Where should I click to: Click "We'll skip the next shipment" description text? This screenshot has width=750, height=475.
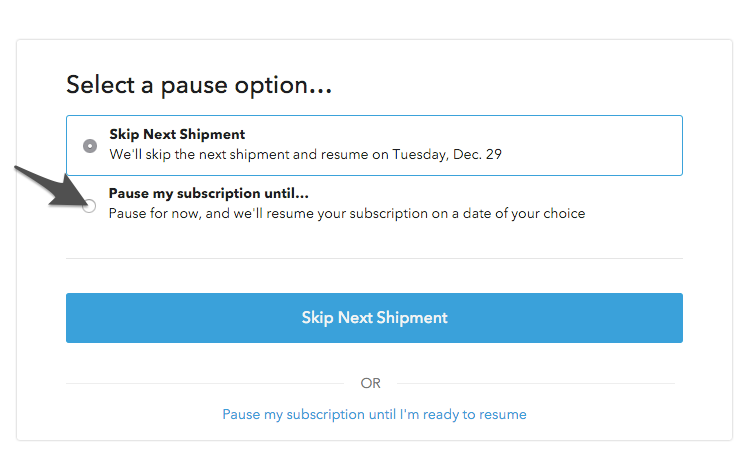point(199,155)
